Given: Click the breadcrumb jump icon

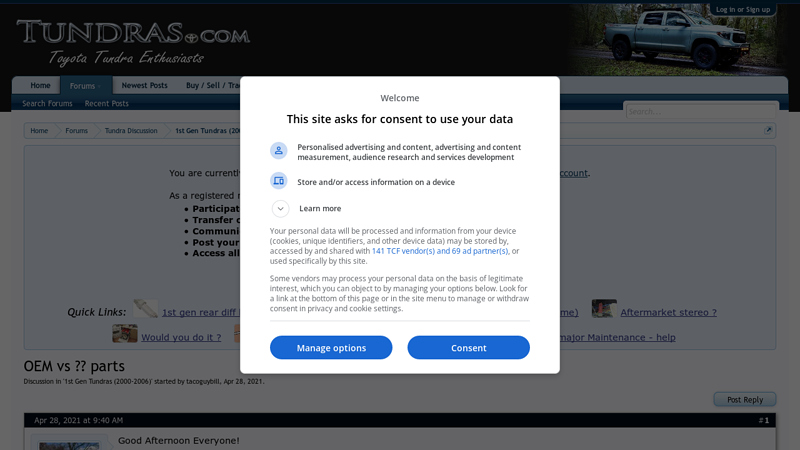Looking at the screenshot, I should (x=768, y=130).
